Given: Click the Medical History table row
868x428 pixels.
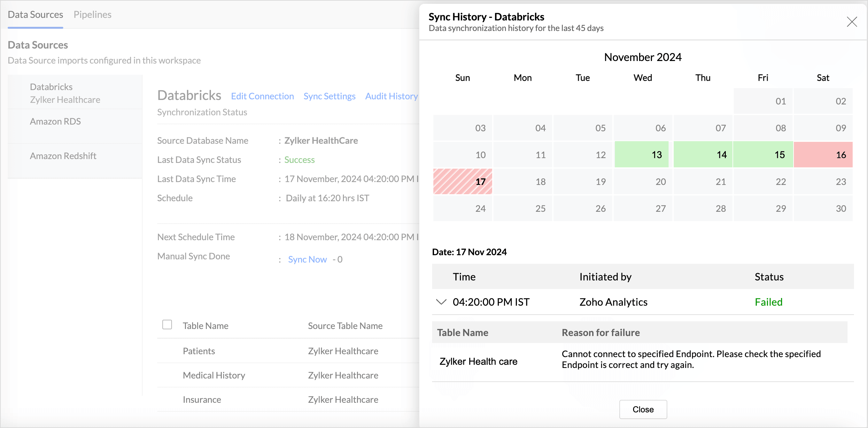Looking at the screenshot, I should click(213, 375).
